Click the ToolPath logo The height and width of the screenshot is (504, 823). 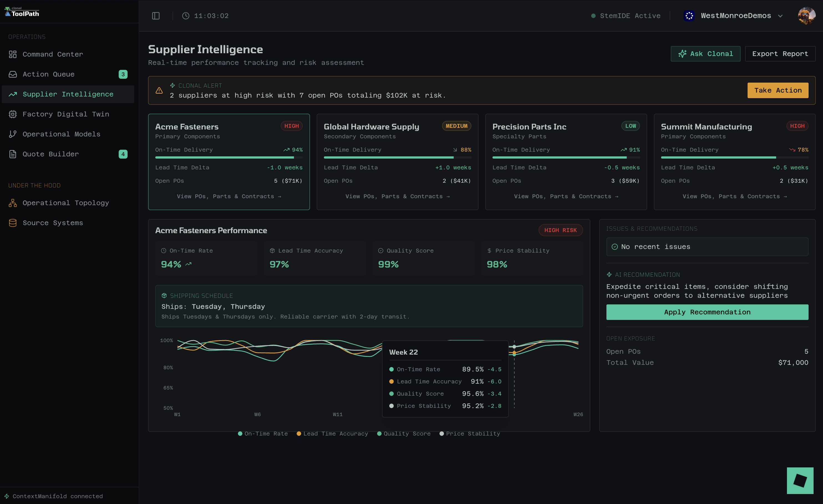click(x=22, y=12)
